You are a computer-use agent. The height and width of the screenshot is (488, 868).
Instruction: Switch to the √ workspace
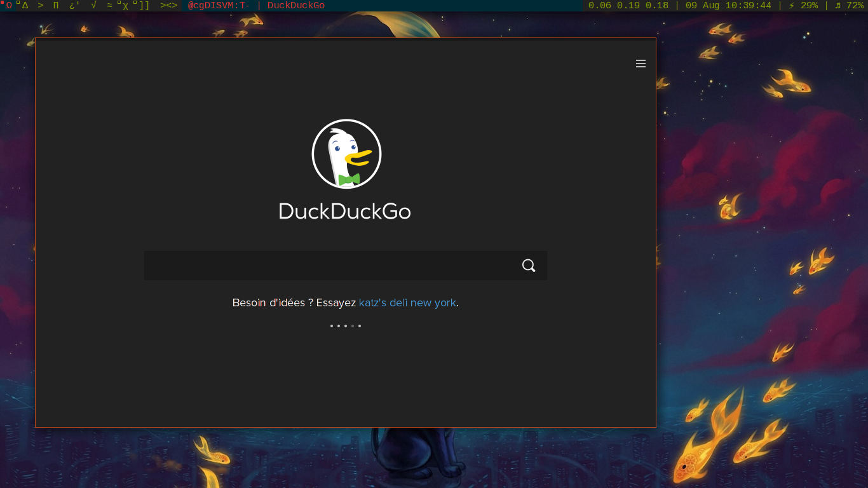(x=93, y=6)
